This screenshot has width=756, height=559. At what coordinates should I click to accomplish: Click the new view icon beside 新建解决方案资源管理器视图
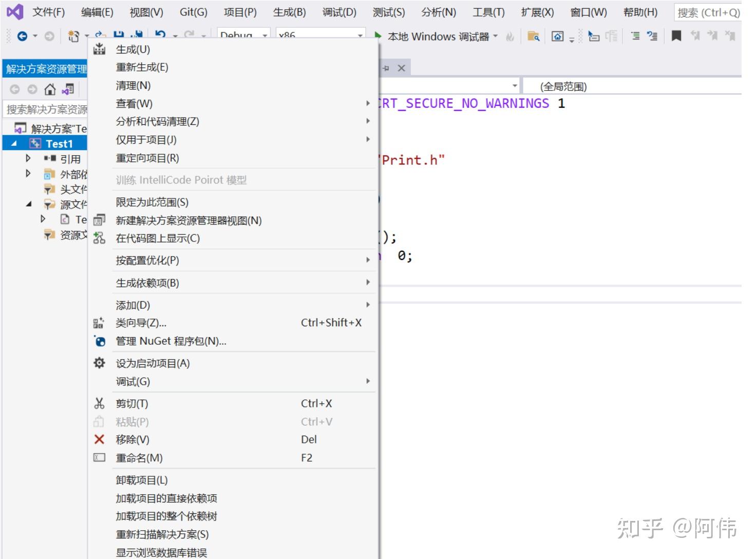(x=99, y=220)
